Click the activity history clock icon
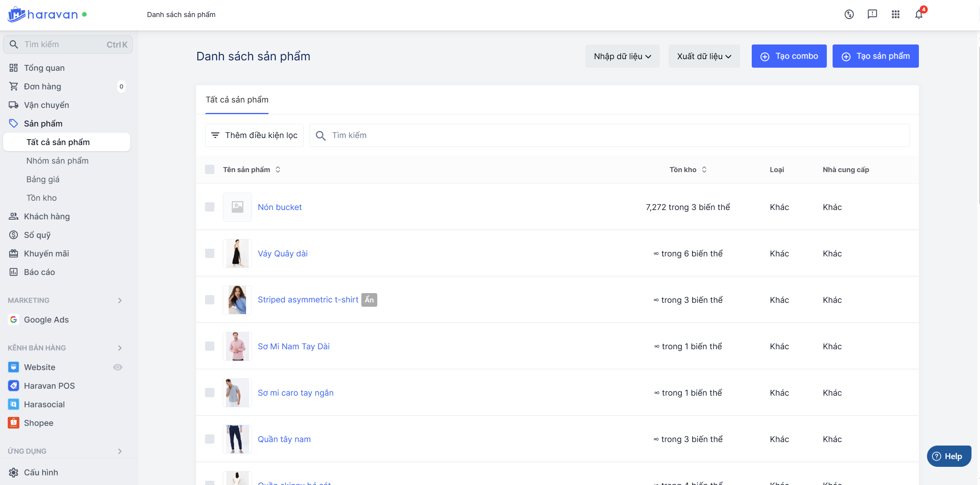 coord(849,15)
